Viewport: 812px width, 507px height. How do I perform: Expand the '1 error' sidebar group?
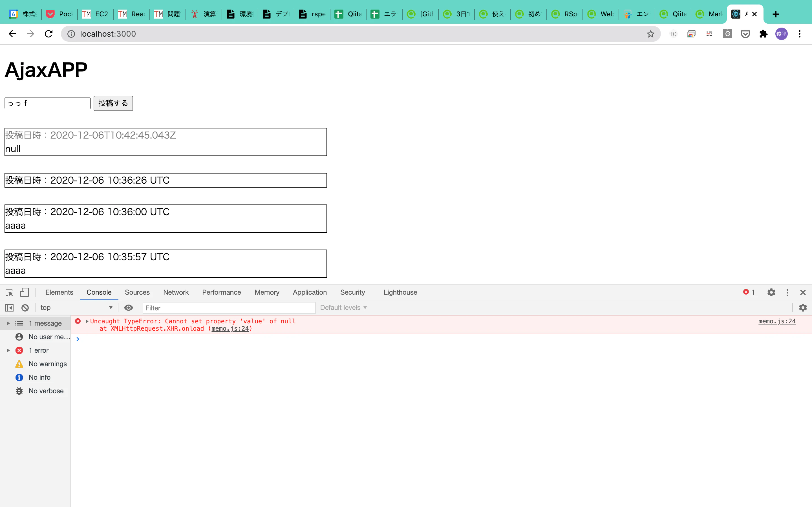coord(8,350)
